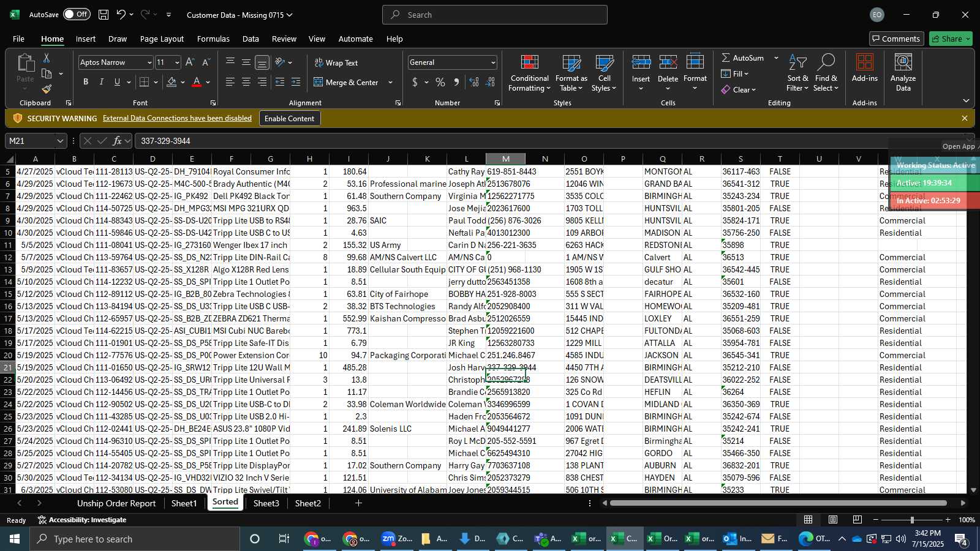The width and height of the screenshot is (980, 551).
Task: Click the Analyze Data icon
Action: coord(903,62)
